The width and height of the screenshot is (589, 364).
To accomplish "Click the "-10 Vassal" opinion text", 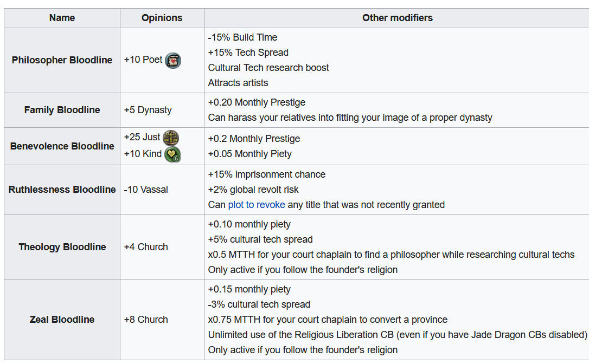I will 146,190.
